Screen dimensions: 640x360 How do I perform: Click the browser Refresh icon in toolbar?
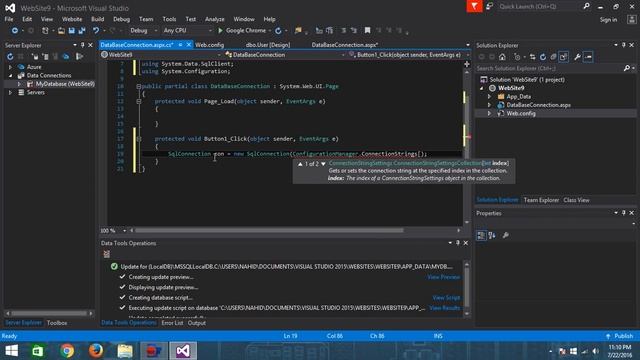(278, 31)
